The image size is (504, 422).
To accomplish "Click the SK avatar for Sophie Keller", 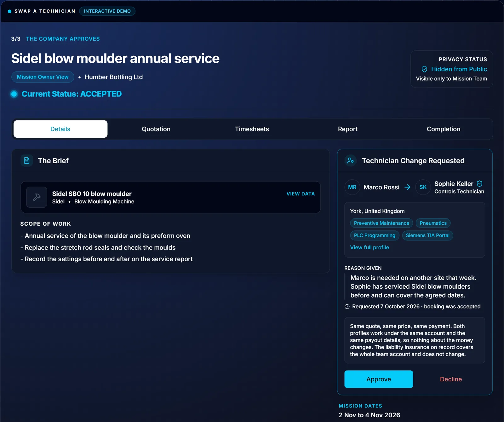I will coord(423,187).
